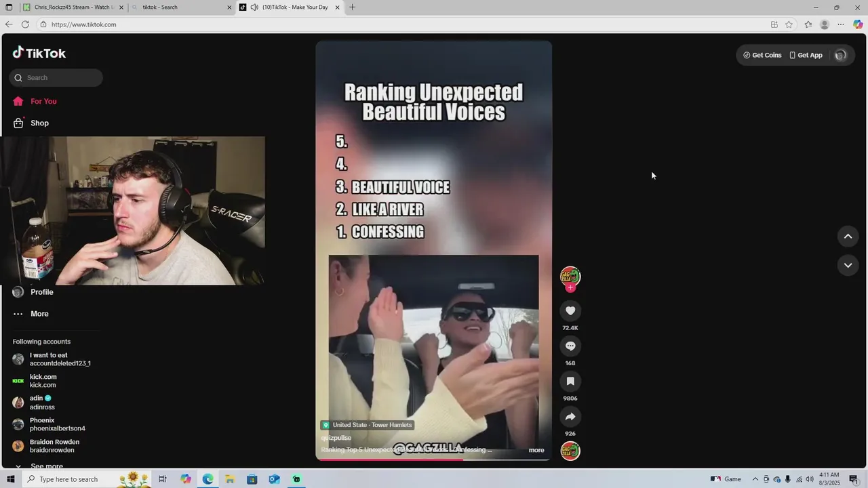Open the More menu in the sidebar

coord(31,314)
